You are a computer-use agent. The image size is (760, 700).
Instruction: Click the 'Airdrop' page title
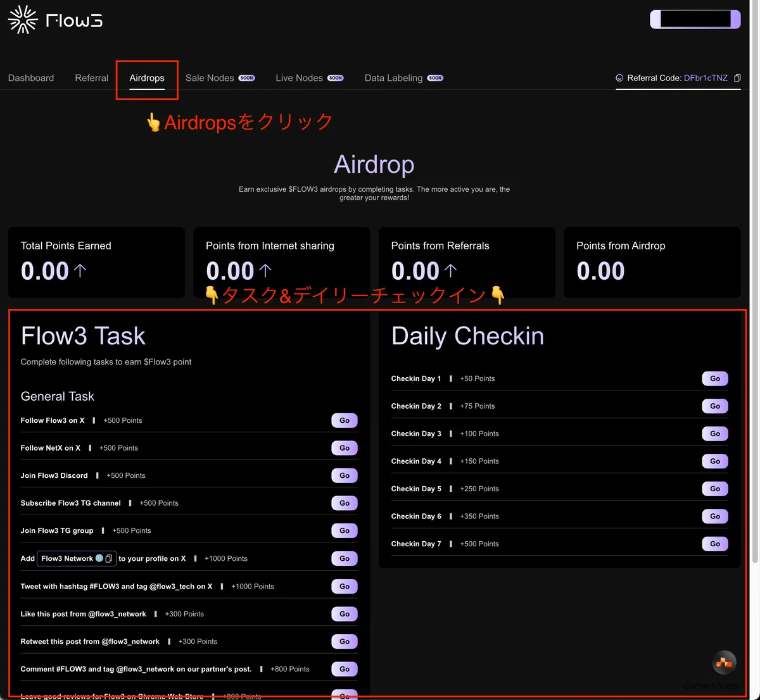tap(374, 165)
